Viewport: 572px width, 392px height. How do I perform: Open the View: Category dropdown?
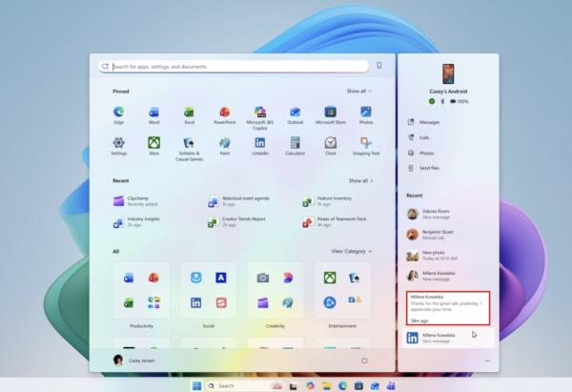(352, 251)
